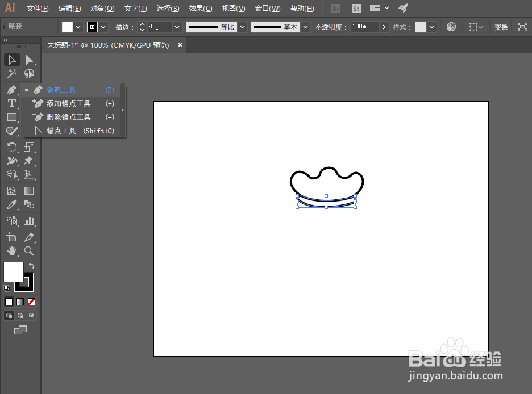The height and width of the screenshot is (394, 532).
Task: Click the 变换 transform link
Action: [x=501, y=27]
